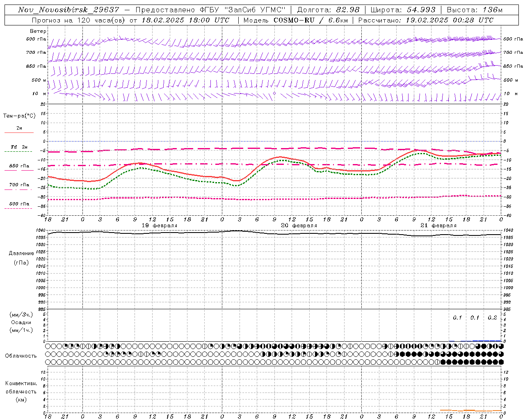Click the 850 гПа entry in temperature legend

[x=19, y=166]
